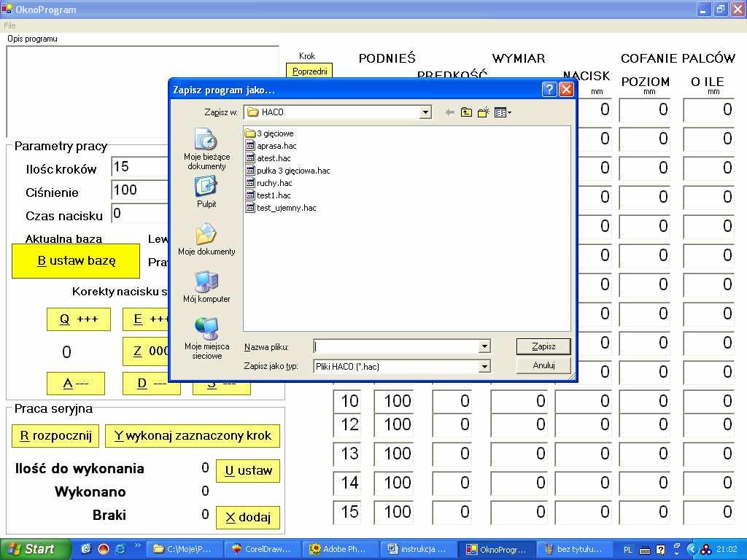Select file aprasa.hac
Image resolution: width=747 pixels, height=560 pixels.
coord(271,146)
